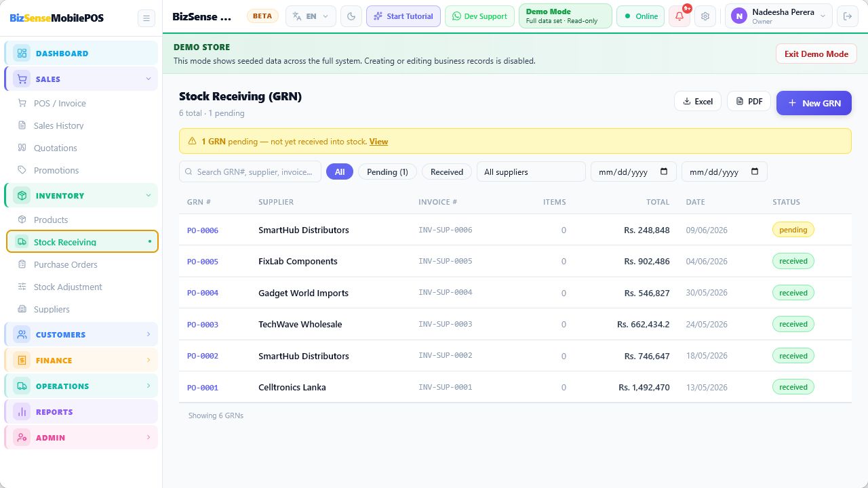Screen dimensions: 868x488
Task: Click Dev Support button
Action: 479,16
